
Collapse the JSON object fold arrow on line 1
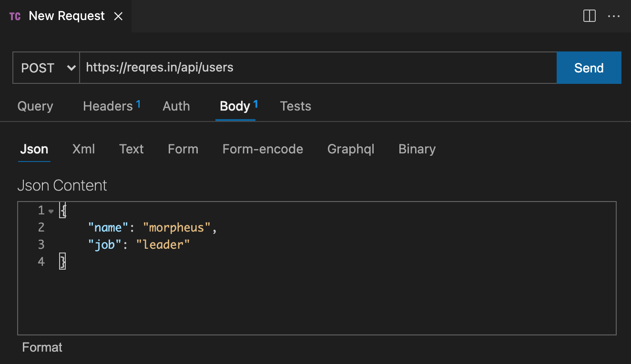point(51,211)
